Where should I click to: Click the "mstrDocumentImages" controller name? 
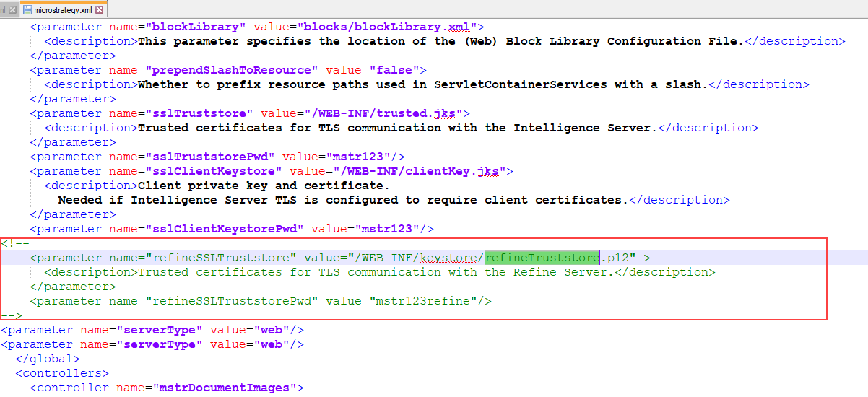pos(224,388)
